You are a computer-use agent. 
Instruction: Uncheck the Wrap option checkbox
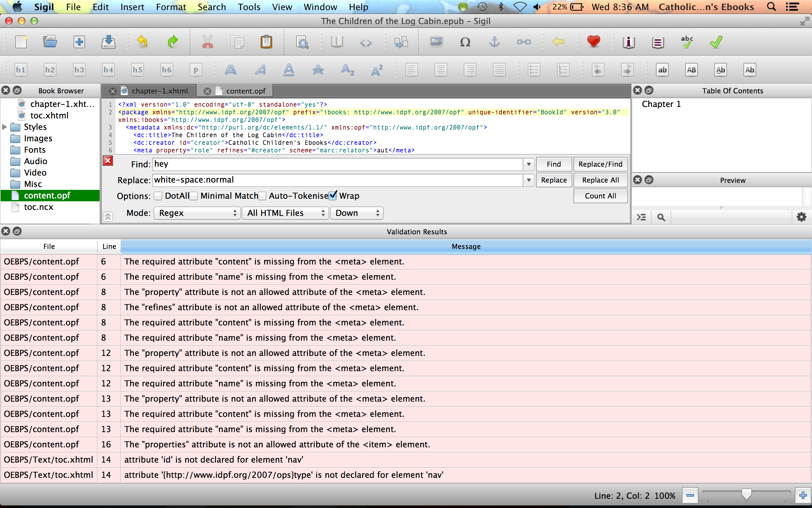coord(332,196)
